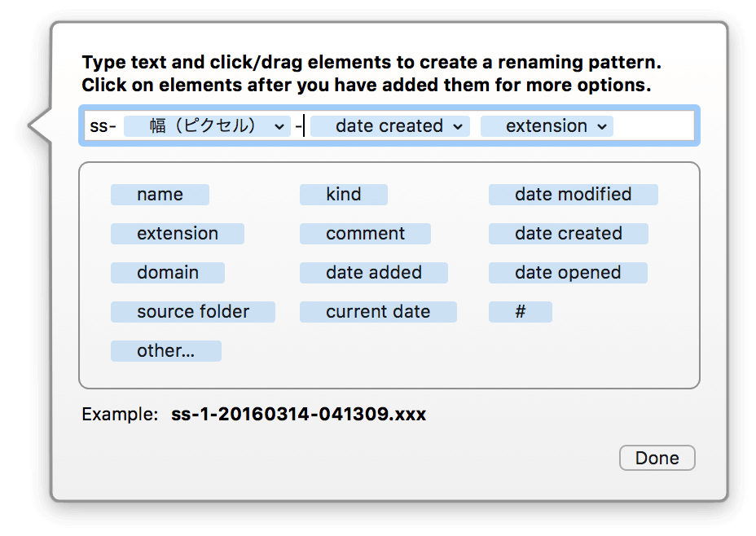Open the 幅（ピクセル）token dropdown arrow
This screenshot has height=536, width=756.
[279, 127]
